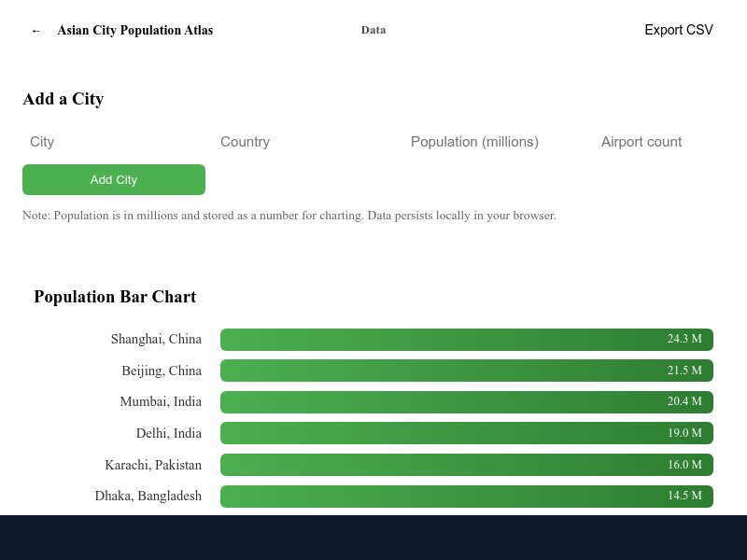Click the Add a City heading

coord(63,99)
